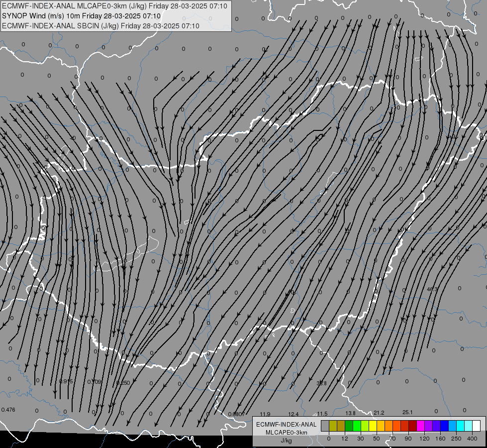Click the map value 11.9
This screenshot has height=448, width=487.
265,414
